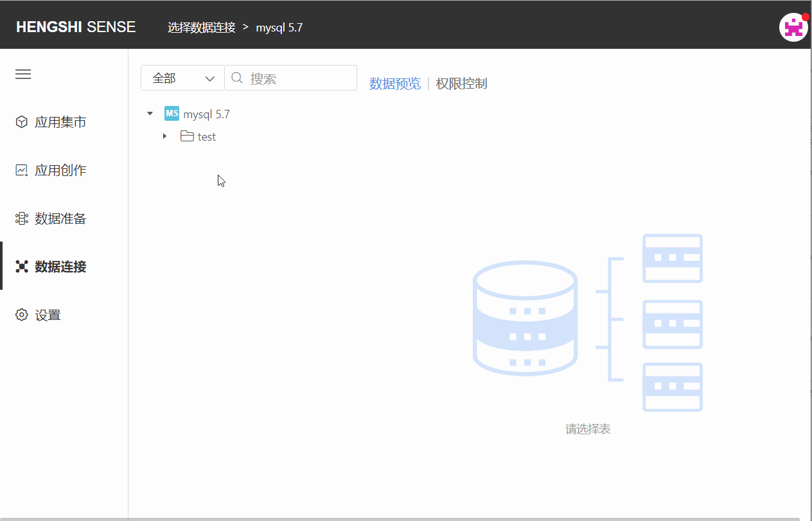812x521 pixels.
Task: Click the test folder icon
Action: [x=187, y=136]
